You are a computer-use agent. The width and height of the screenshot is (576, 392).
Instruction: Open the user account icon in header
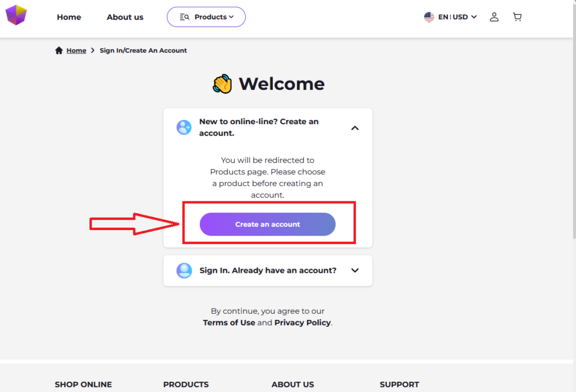[494, 17]
